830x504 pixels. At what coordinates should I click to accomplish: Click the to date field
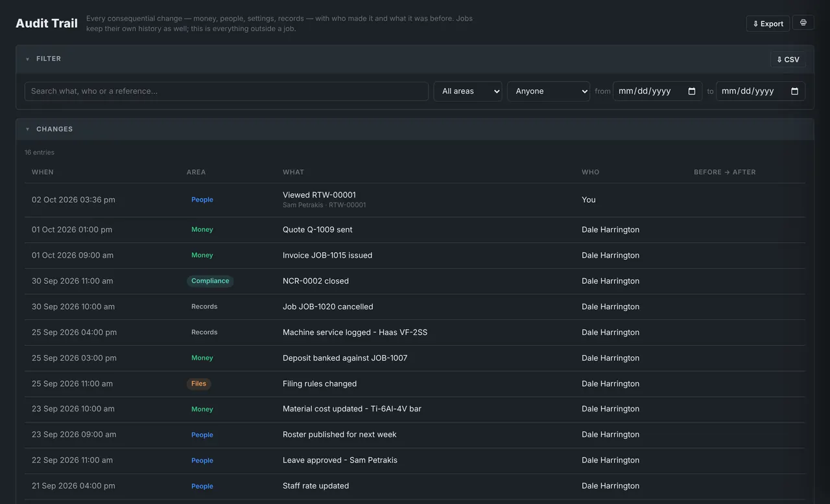(x=761, y=91)
